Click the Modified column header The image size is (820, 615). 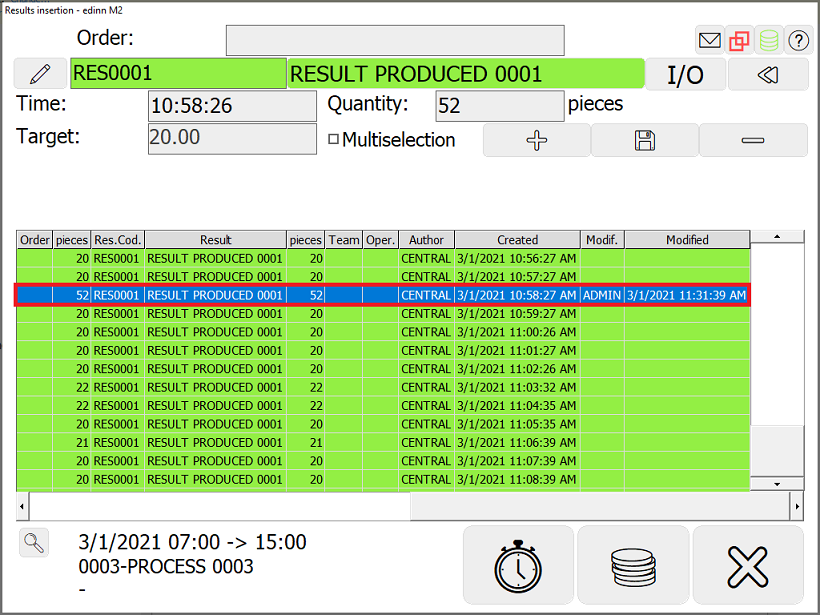tap(687, 240)
